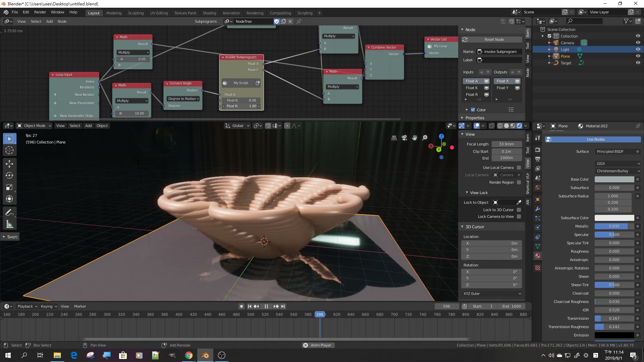Expand the 3D Cursor section
The width and height of the screenshot is (644, 362).
[463, 226]
